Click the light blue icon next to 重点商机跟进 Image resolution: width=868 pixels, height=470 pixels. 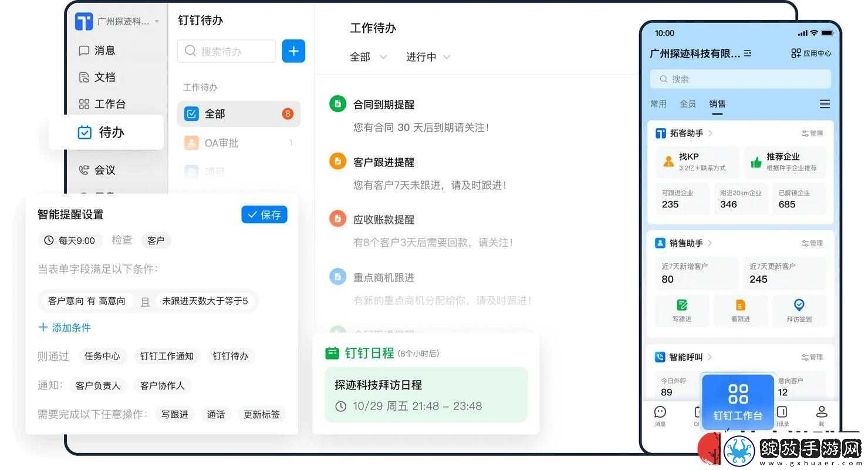(x=337, y=277)
